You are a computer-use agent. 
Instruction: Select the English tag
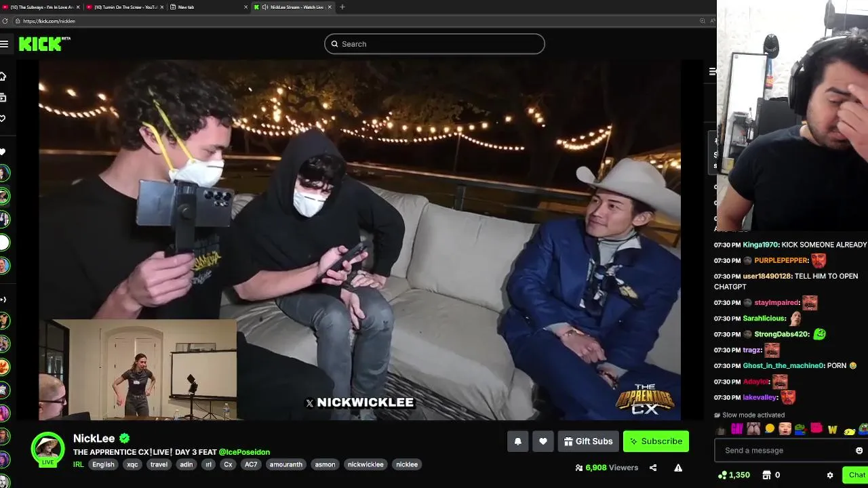pyautogui.click(x=103, y=464)
